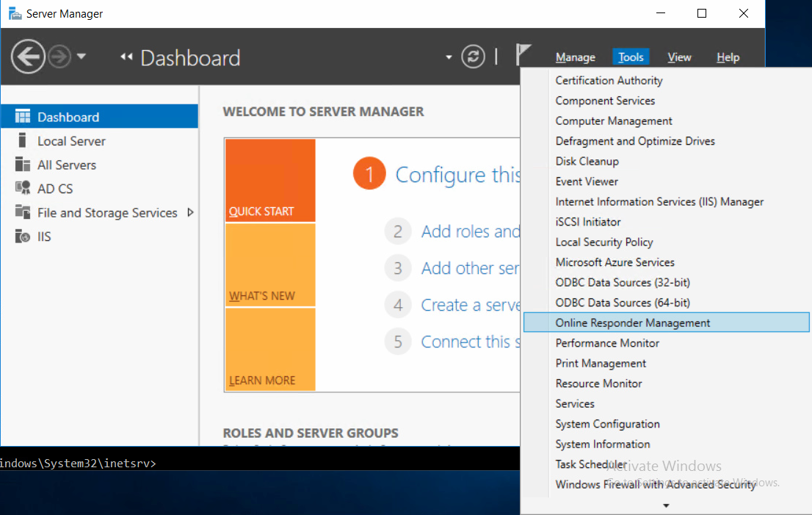The image size is (812, 515).
Task: Click the refresh Dashboard icon
Action: tap(473, 57)
